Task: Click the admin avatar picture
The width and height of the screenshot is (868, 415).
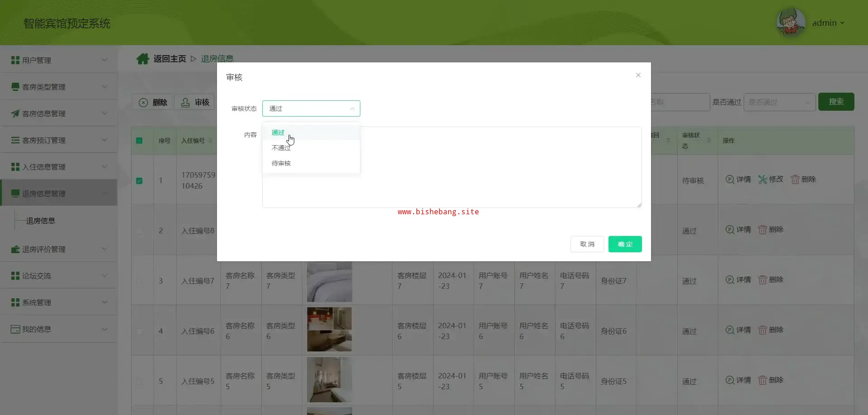Action: click(x=791, y=22)
